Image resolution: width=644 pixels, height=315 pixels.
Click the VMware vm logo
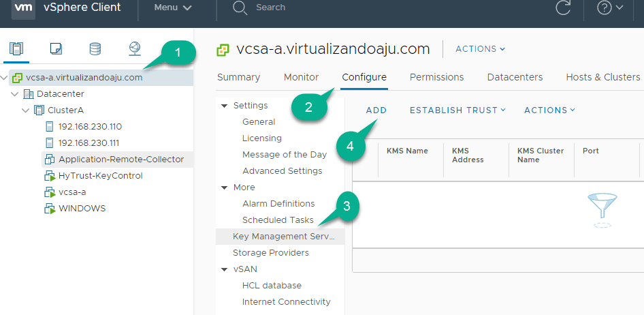[23, 8]
